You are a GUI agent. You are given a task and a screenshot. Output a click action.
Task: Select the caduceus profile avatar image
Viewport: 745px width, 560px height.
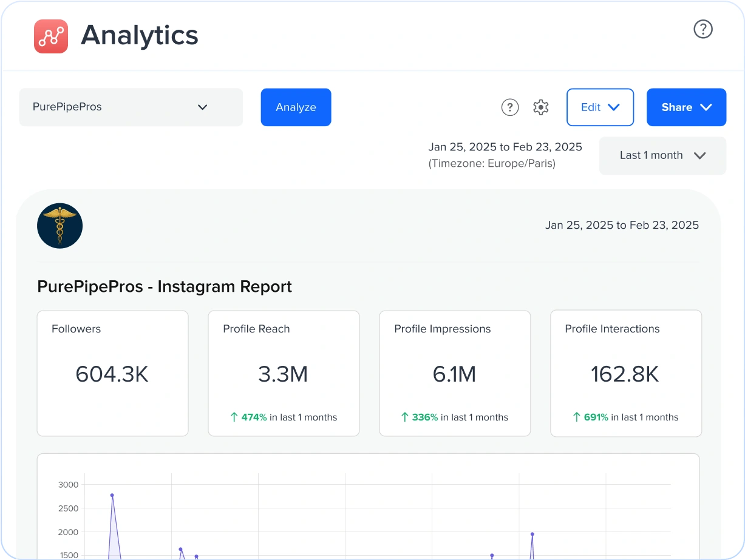click(60, 225)
